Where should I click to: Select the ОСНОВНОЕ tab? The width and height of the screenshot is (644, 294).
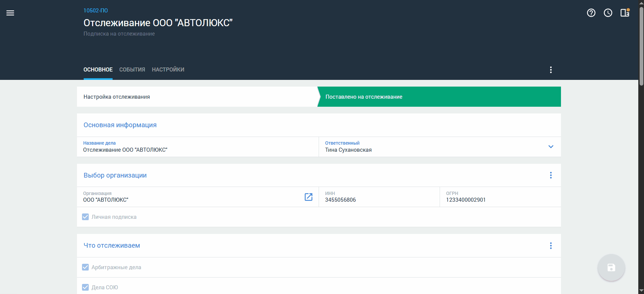coord(98,70)
